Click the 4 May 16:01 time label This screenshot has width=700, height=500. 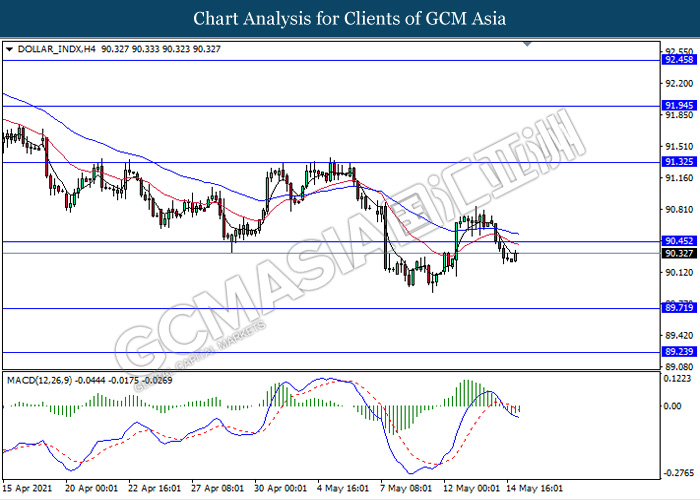coord(343,488)
